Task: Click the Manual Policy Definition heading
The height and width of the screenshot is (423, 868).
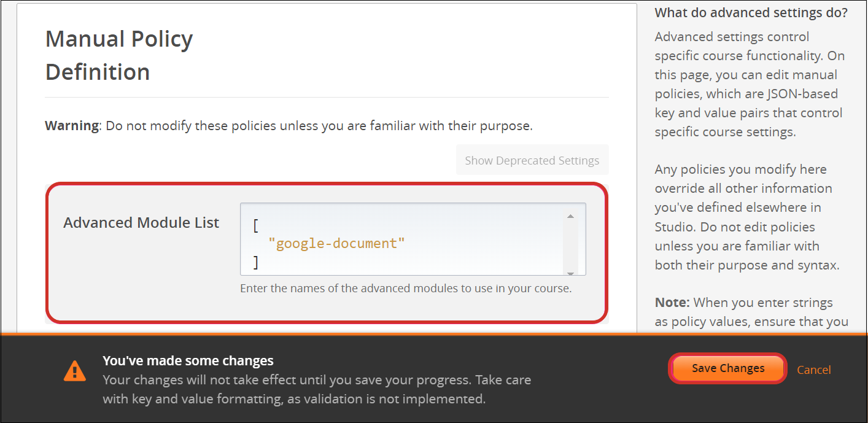Action: point(119,55)
